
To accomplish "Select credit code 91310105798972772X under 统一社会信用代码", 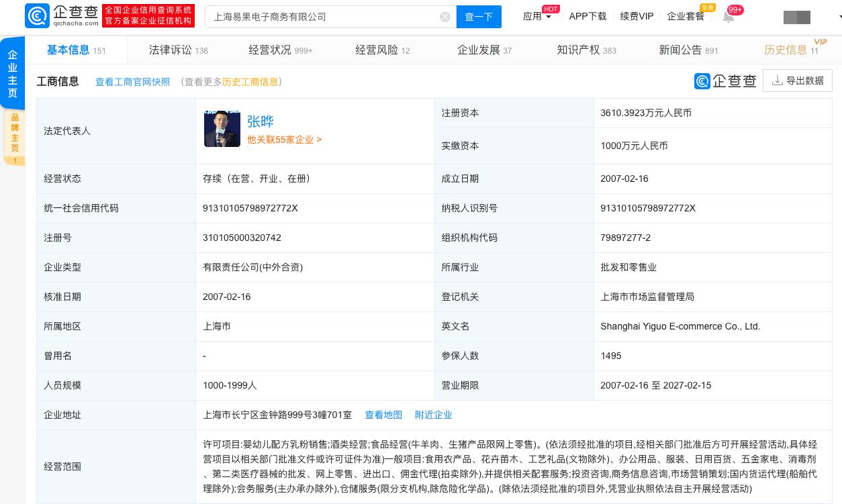I will click(250, 208).
